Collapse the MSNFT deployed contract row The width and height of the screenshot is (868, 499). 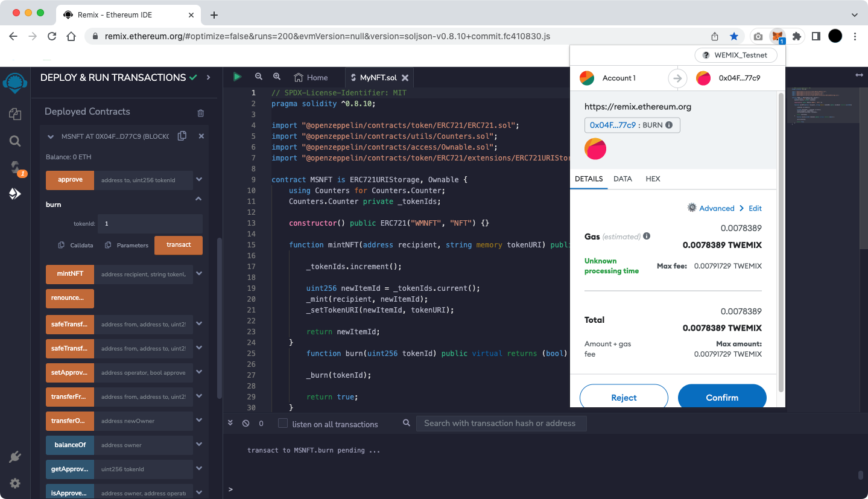coord(51,137)
